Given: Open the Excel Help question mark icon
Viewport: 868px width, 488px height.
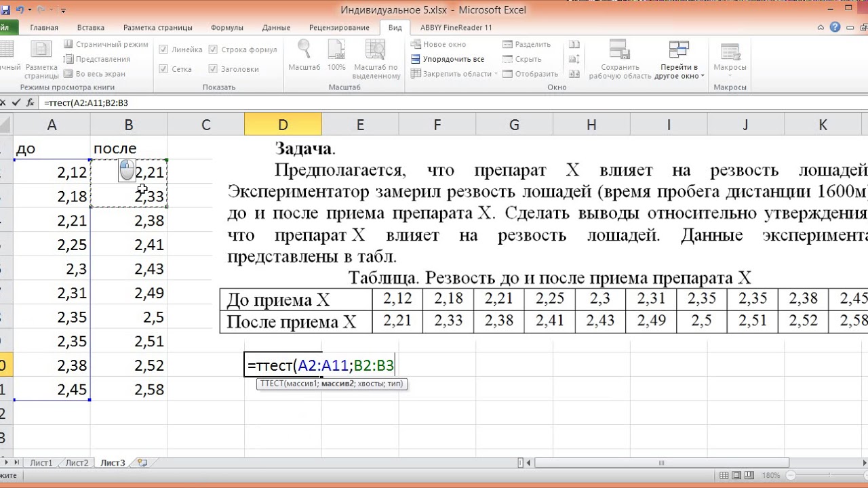Looking at the screenshot, I should [x=835, y=27].
